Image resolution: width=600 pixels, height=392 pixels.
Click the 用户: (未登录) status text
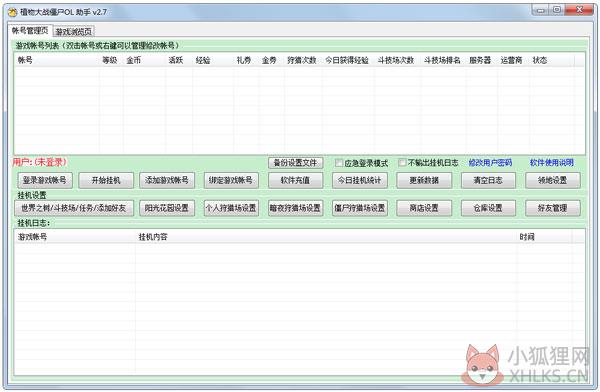tap(39, 162)
